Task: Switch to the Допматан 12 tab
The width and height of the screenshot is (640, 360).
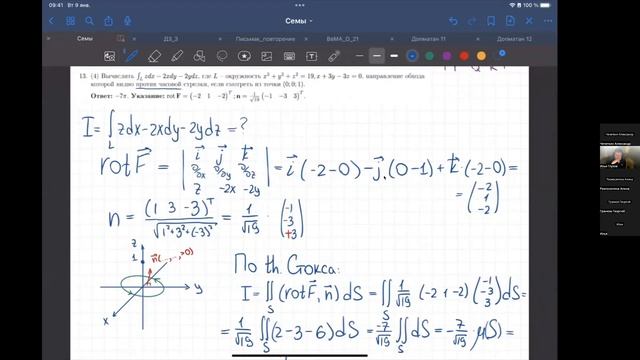Action: (514, 39)
